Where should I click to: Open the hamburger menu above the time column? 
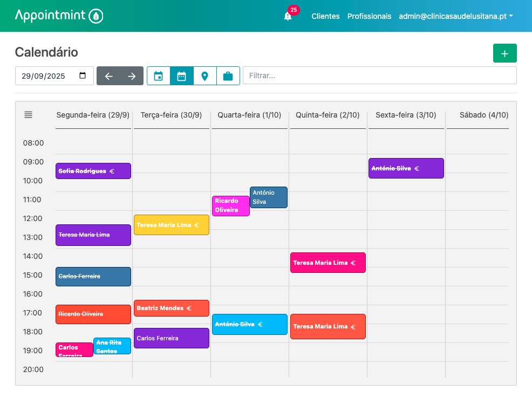point(28,114)
